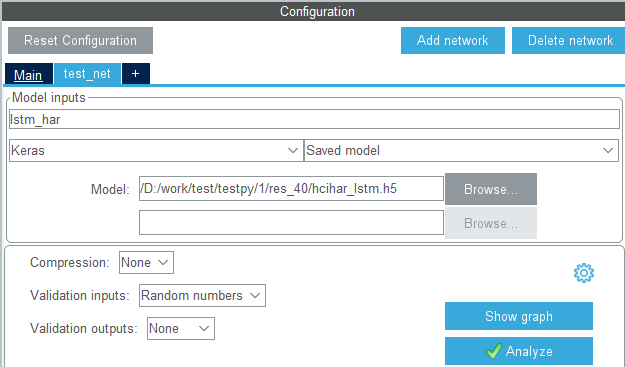The height and width of the screenshot is (367, 625).
Task: Open Validation inputs Random numbers dropdown
Action: 202,295
